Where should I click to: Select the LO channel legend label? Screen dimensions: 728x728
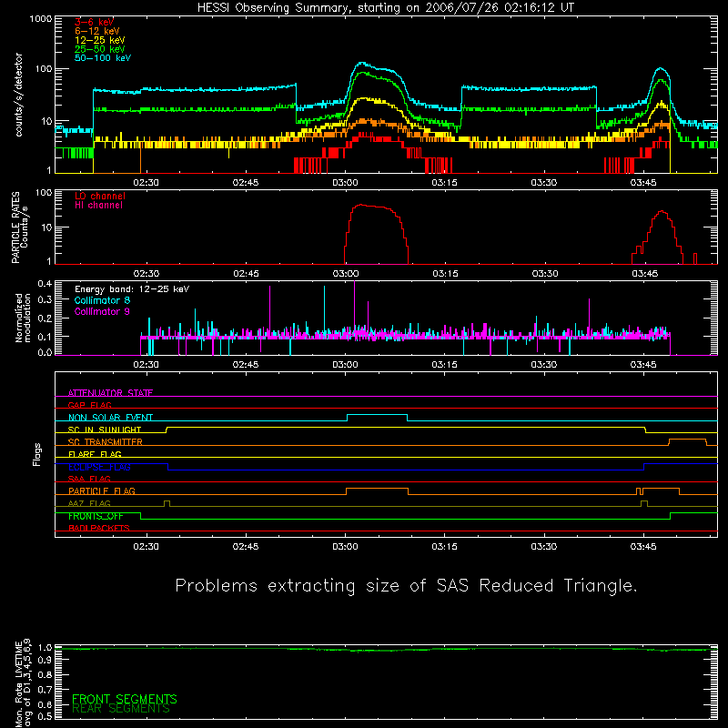click(100, 196)
